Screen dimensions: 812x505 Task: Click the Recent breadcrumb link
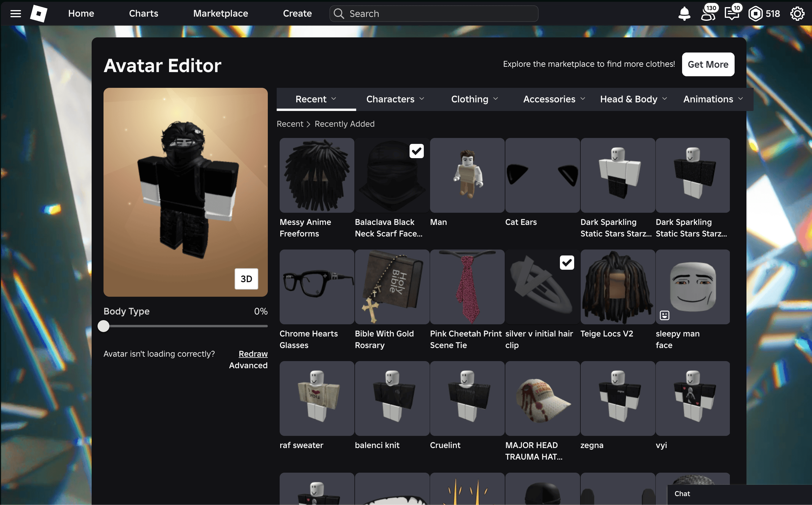pos(290,124)
